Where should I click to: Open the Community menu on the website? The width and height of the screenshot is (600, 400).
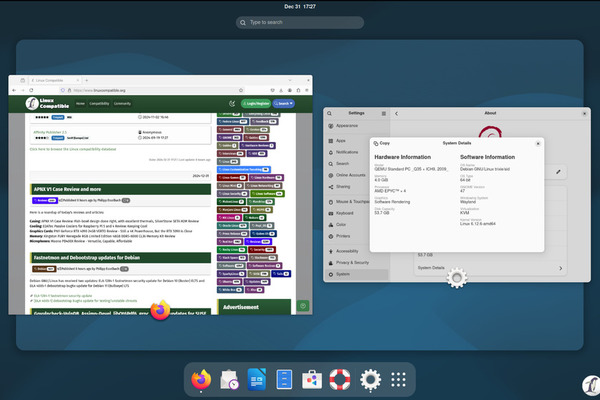pyautogui.click(x=122, y=104)
